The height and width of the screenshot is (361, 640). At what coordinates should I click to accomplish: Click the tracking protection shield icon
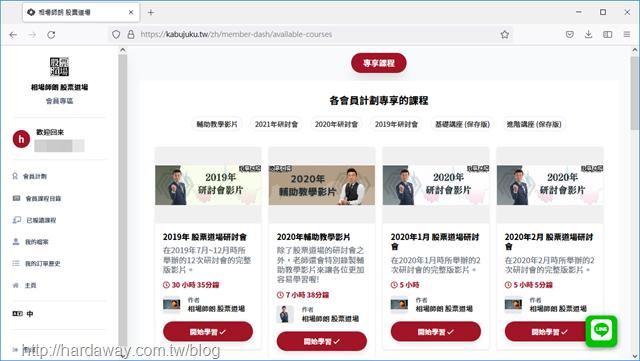[x=116, y=35]
